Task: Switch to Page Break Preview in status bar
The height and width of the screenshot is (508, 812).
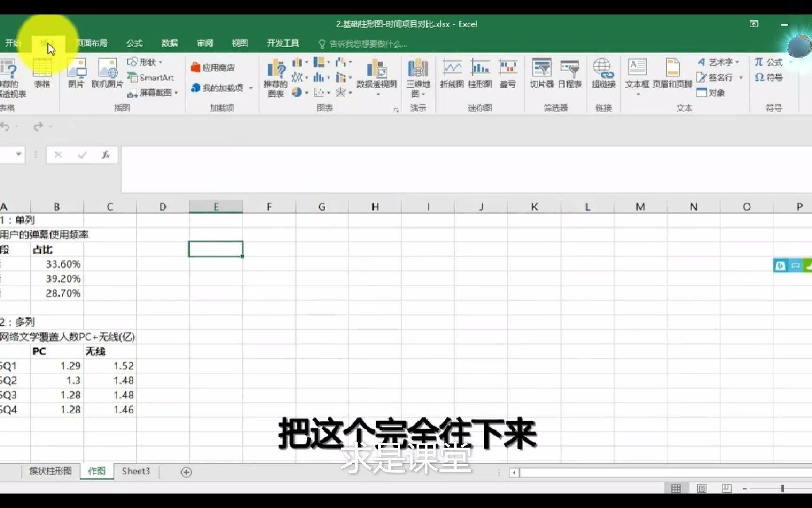Action: [726, 489]
